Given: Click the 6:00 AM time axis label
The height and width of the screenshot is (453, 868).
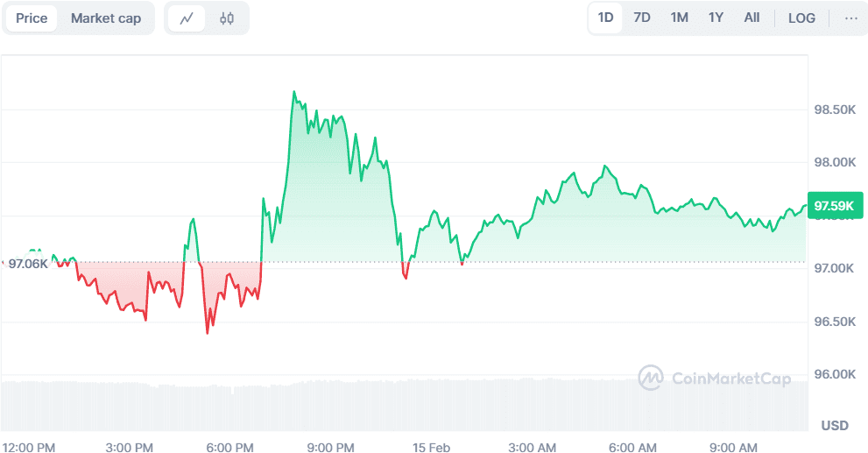Looking at the screenshot, I should pos(633,448).
